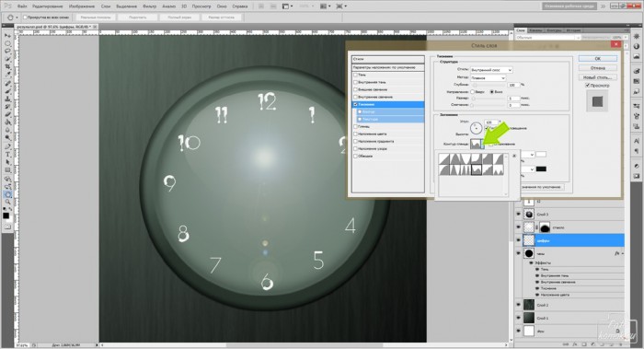This screenshot has height=349, width=644.
Task: Select the Healing Brush tool
Action: point(7,84)
